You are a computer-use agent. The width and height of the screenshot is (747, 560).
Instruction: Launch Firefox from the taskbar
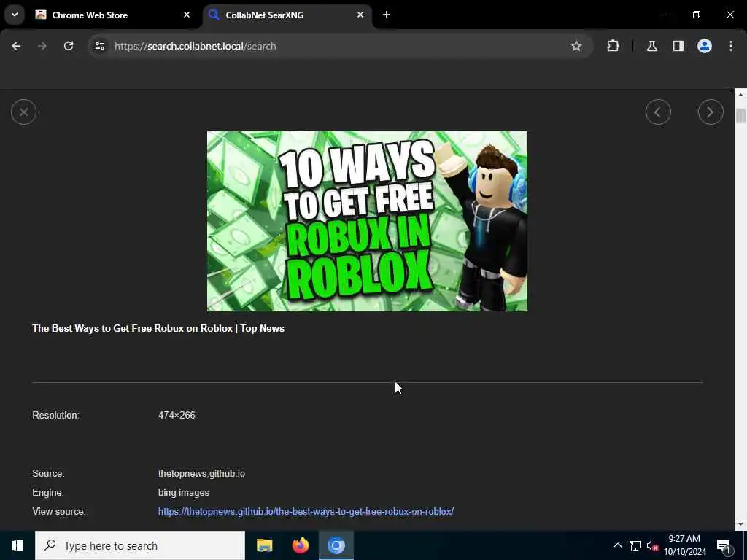click(300, 545)
